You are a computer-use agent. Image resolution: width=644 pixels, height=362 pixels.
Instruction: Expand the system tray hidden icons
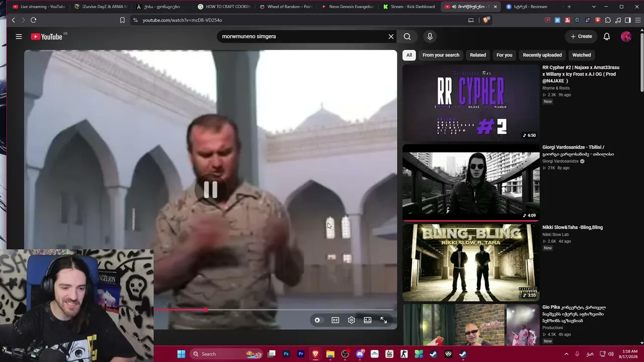566,354
